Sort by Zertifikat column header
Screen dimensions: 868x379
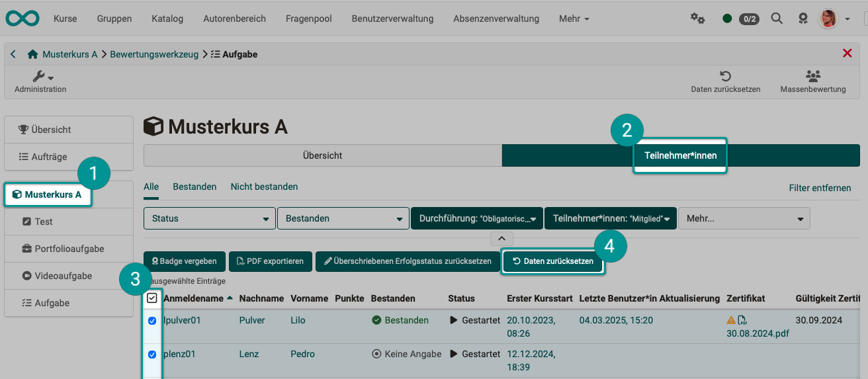746,298
